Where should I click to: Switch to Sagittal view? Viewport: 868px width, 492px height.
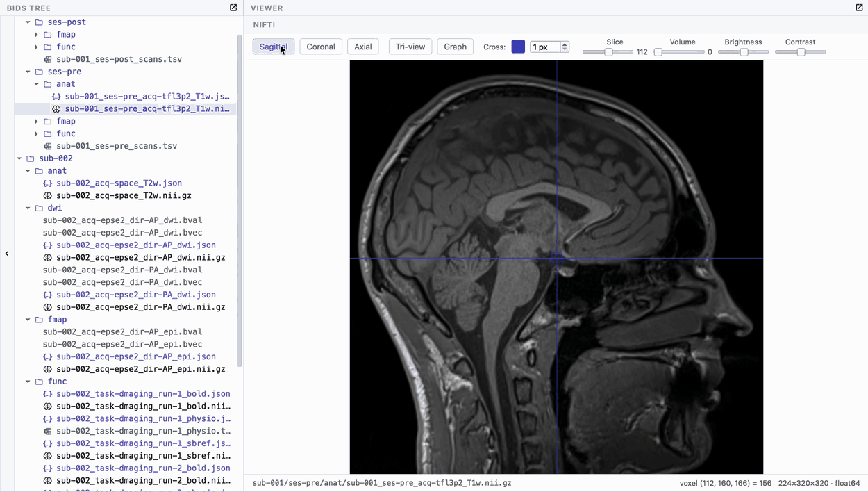274,47
